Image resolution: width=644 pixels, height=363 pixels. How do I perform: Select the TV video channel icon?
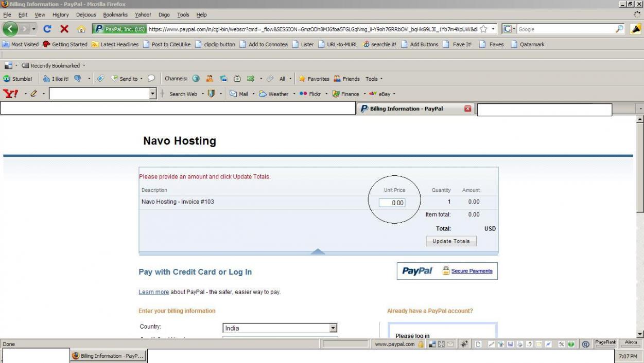pos(237,79)
